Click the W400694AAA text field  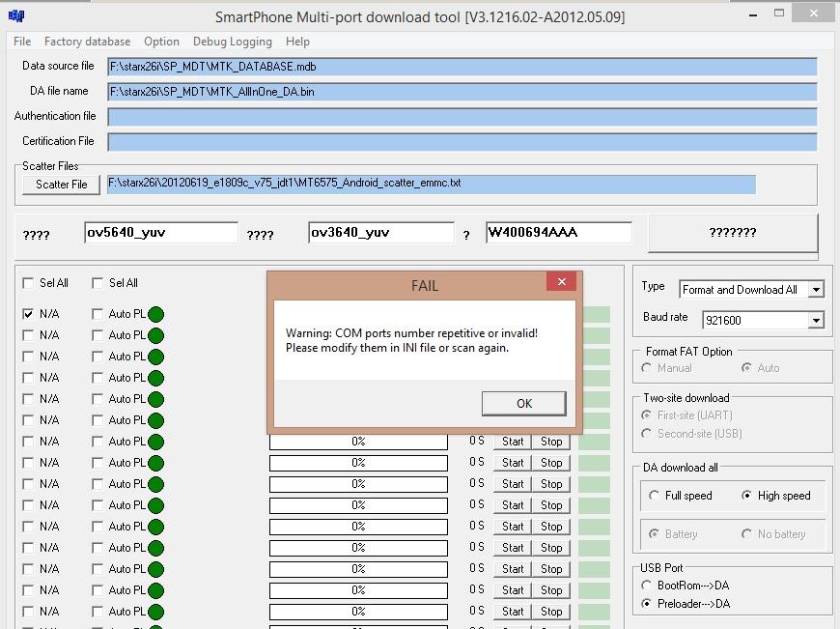(559, 233)
